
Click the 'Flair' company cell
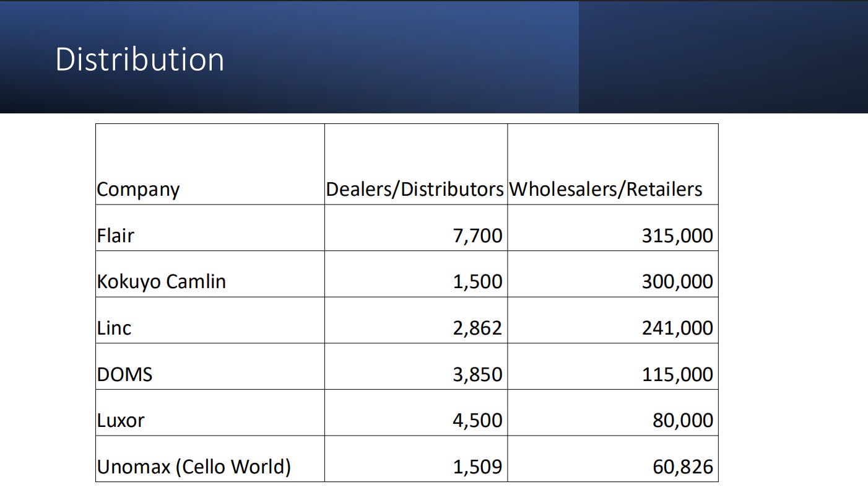click(x=210, y=227)
